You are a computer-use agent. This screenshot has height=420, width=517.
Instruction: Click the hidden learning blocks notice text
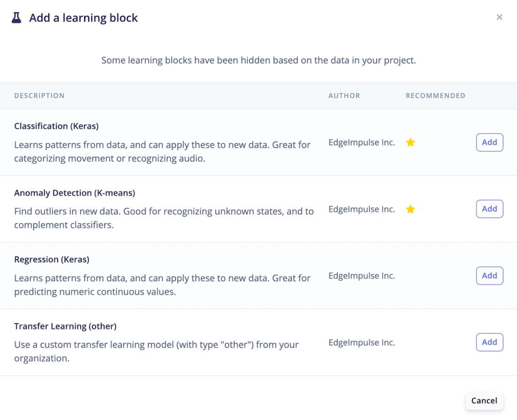click(258, 60)
